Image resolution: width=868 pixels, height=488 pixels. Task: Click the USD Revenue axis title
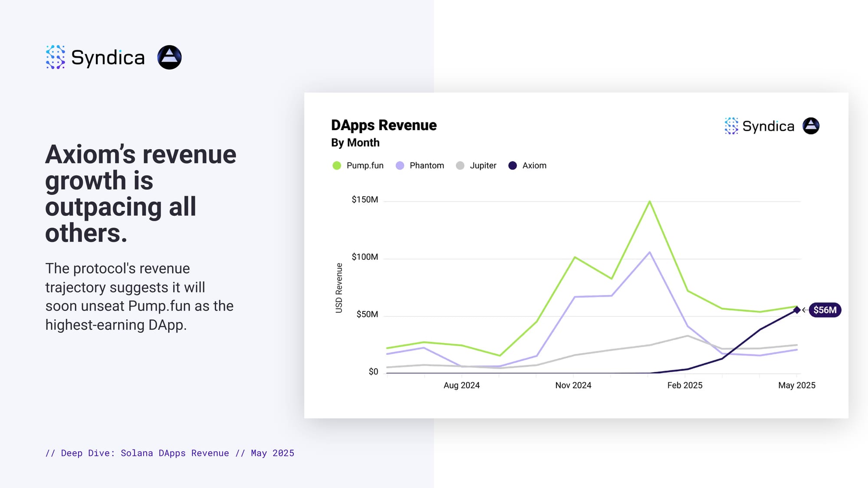[339, 288]
